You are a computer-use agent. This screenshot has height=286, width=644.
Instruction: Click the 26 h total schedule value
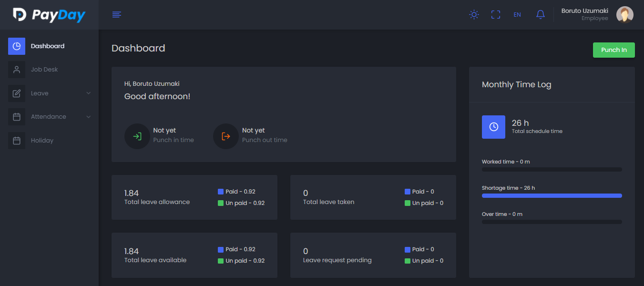(520, 123)
